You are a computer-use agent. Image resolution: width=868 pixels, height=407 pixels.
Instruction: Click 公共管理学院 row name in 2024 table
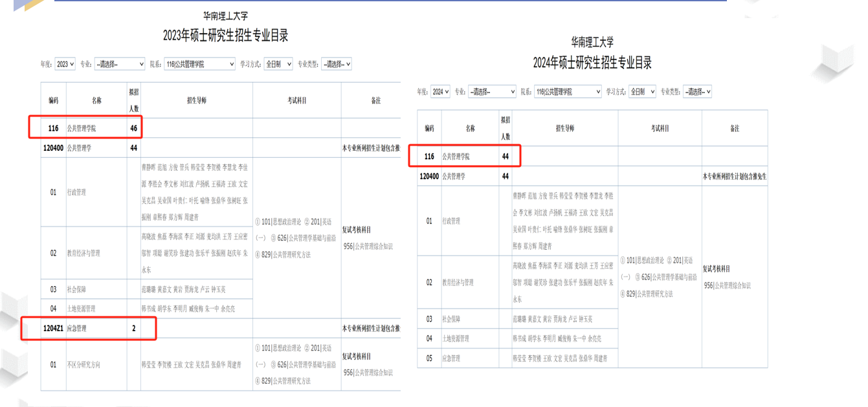click(x=456, y=157)
